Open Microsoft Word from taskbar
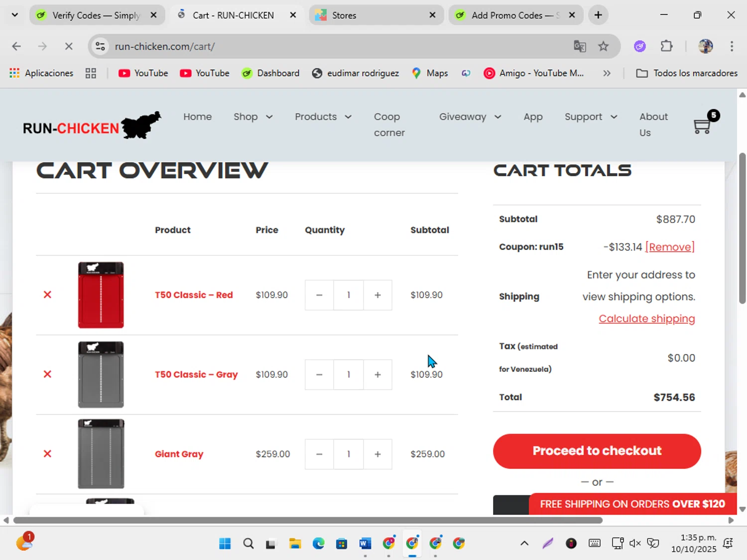This screenshot has height=560, width=747. click(365, 544)
